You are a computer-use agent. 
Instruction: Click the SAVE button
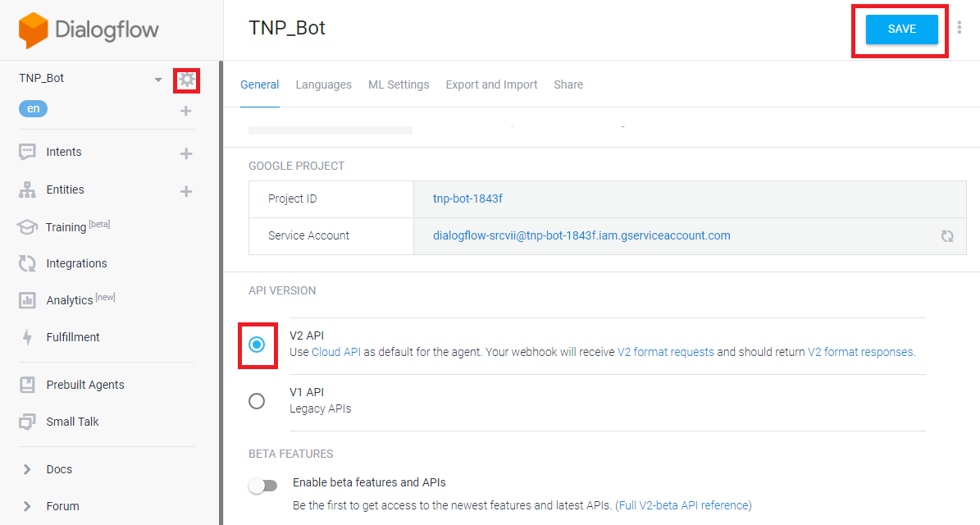click(901, 29)
